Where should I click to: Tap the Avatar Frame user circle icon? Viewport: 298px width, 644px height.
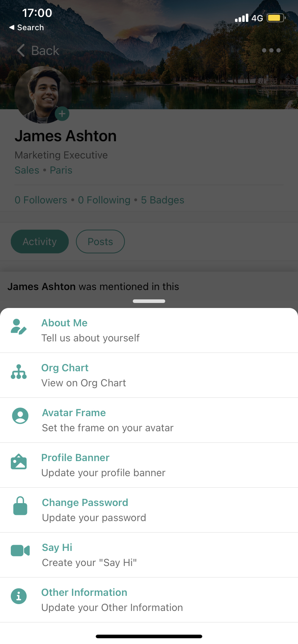20,416
